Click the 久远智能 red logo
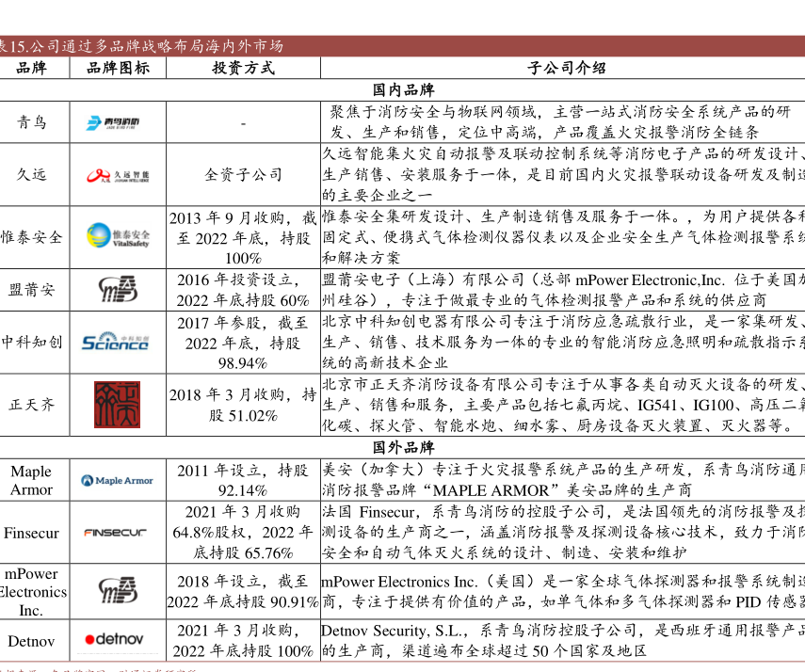Image resolution: width=805 pixels, height=672 pixels. (118, 176)
